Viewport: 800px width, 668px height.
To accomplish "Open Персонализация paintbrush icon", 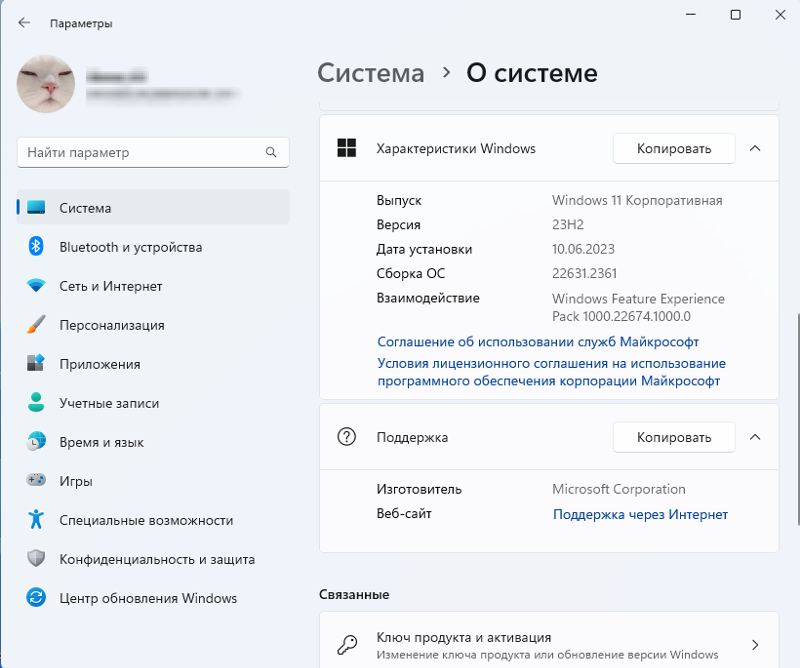I will click(36, 325).
